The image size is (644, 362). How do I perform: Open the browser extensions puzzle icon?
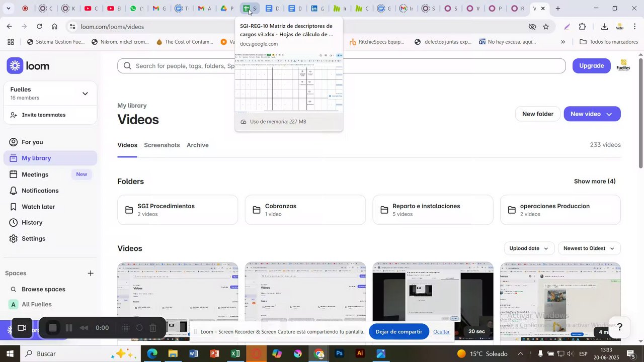click(x=583, y=27)
